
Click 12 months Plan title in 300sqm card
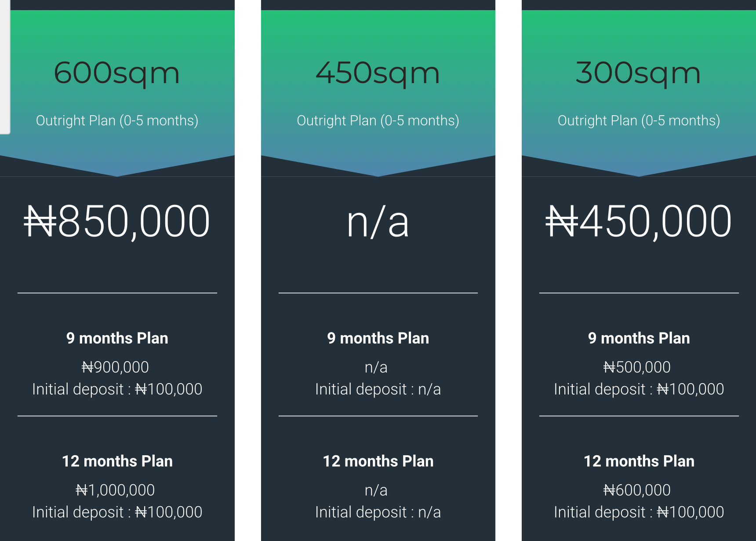[639, 461]
